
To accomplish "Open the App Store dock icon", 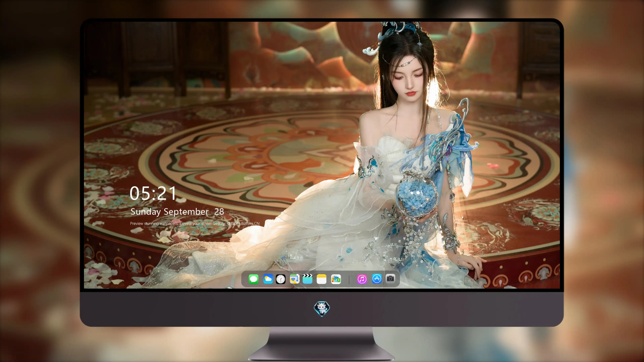I will 377,279.
